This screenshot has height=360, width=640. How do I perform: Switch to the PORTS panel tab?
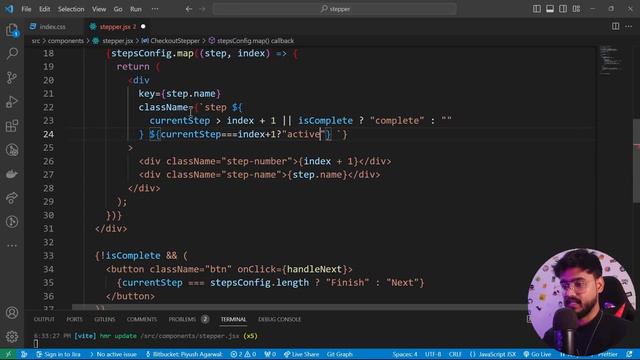point(74,319)
